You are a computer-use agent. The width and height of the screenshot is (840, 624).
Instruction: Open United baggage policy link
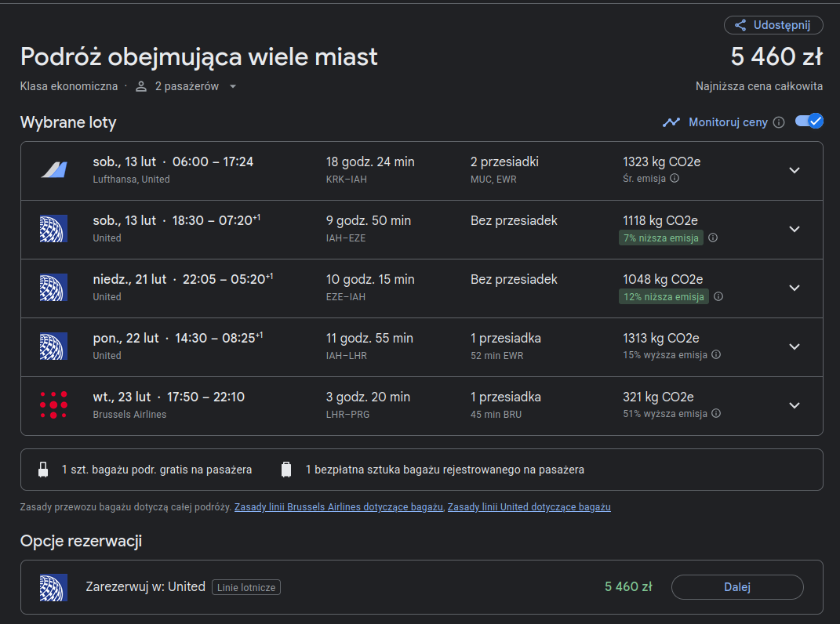[x=529, y=506]
